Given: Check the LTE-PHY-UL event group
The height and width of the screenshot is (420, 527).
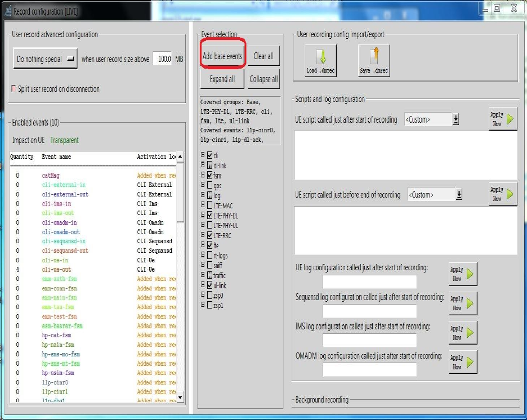Looking at the screenshot, I should pyautogui.click(x=209, y=225).
